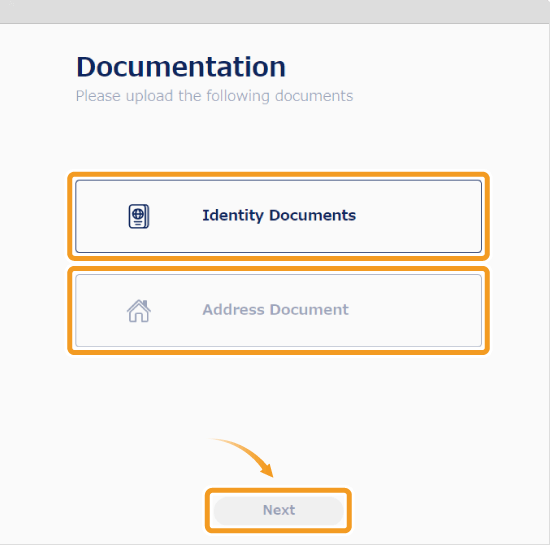The height and width of the screenshot is (545, 550).
Task: Click the 'Please upload the following documents' subtitle
Action: 214,96
